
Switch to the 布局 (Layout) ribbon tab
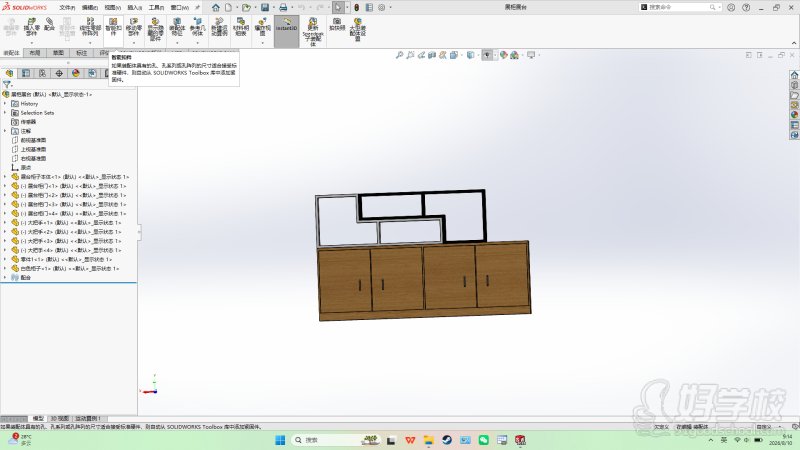(35, 53)
